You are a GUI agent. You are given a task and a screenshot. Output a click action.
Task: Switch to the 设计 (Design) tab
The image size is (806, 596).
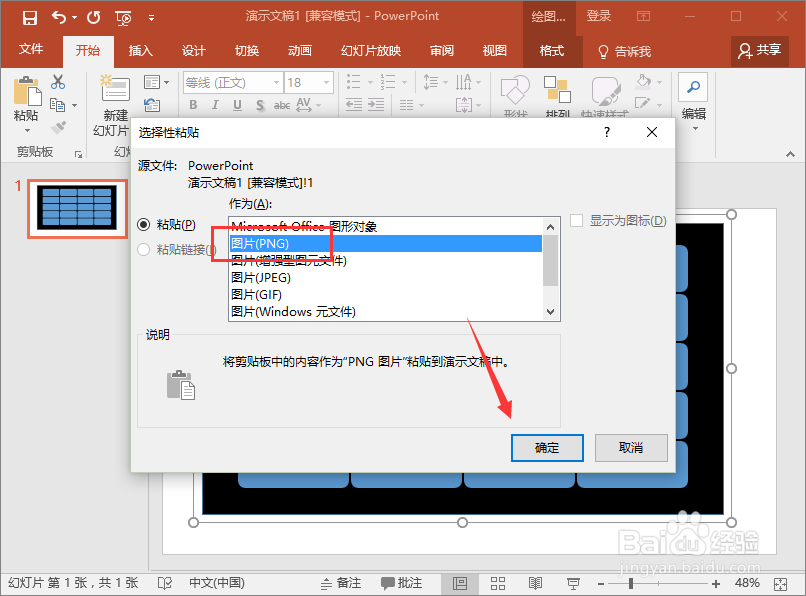(193, 50)
